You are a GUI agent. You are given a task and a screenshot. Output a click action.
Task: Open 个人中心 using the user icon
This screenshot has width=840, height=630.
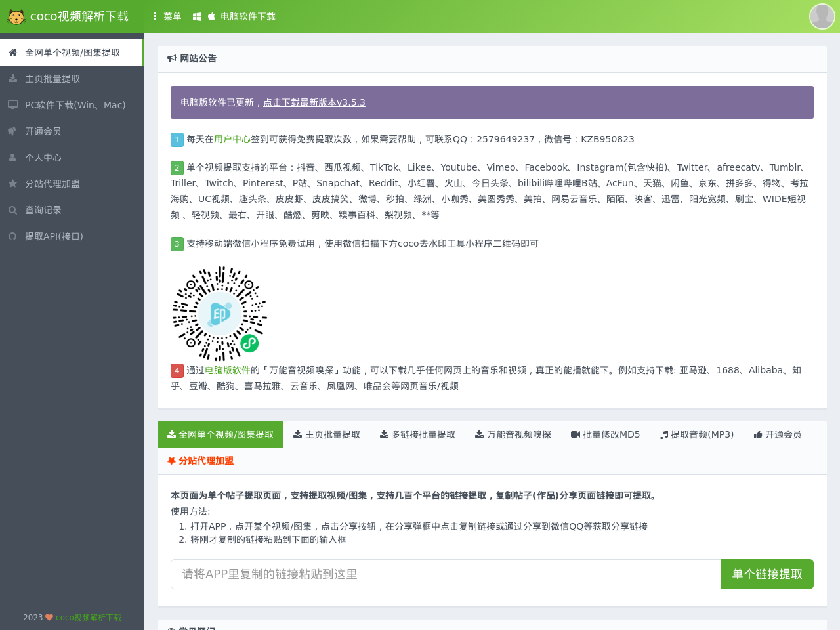(12, 157)
